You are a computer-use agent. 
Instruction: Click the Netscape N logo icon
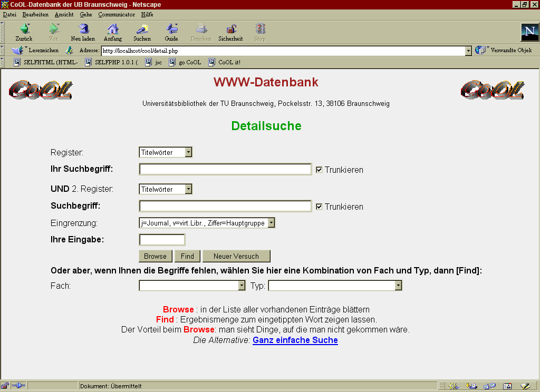[529, 33]
